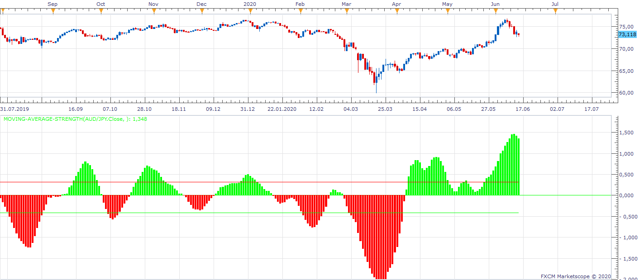Click the Oct month marker on timeline

coord(100,4)
